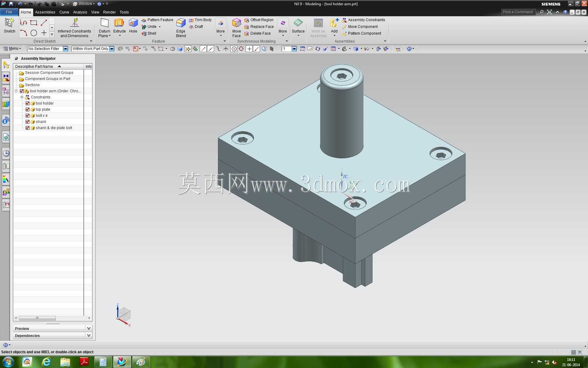Launch Move Component

pyautogui.click(x=360, y=27)
